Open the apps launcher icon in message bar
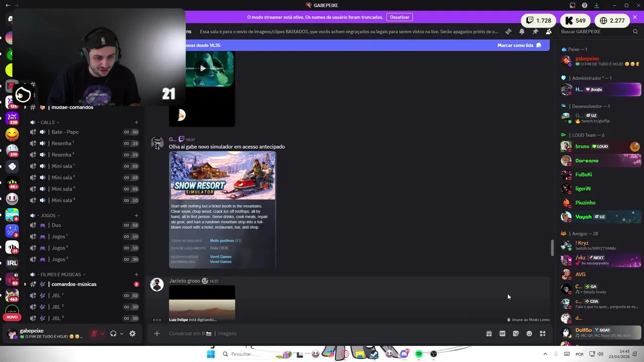The image size is (644, 362). 542,333
